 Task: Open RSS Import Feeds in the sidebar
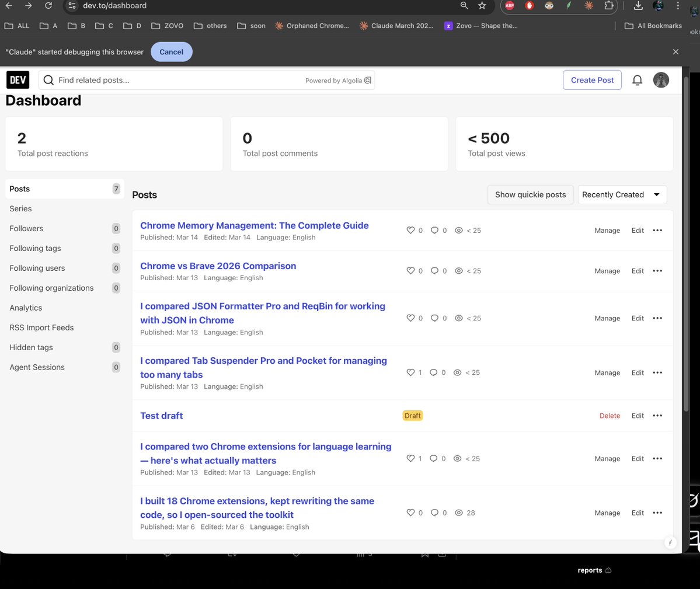click(x=65, y=327)
